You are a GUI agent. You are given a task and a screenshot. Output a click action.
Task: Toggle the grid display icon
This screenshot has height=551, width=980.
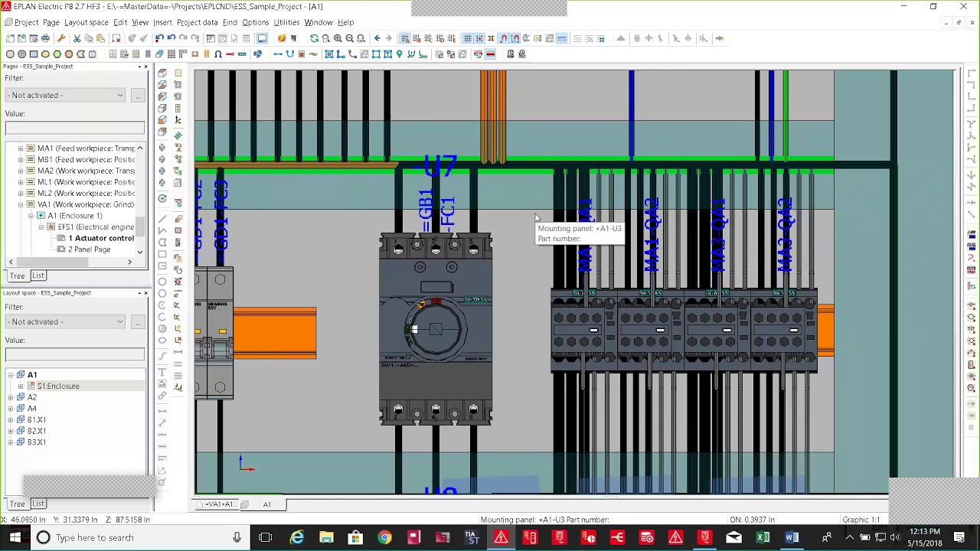click(x=467, y=38)
